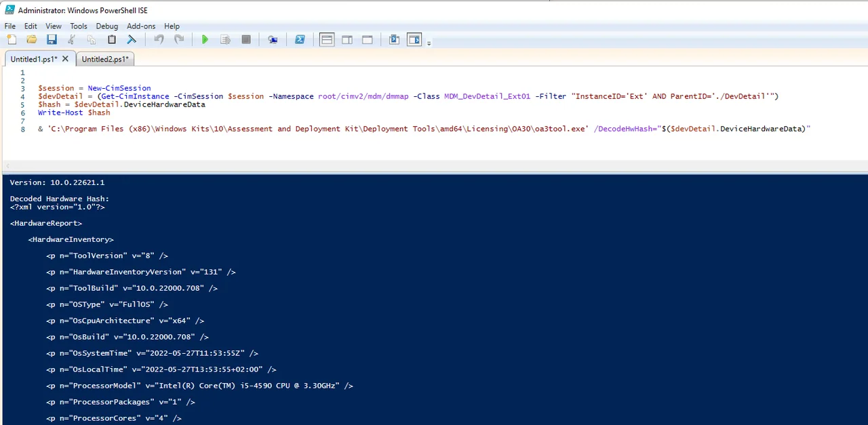Clear the console pane with the brush icon
The height and width of the screenshot is (425, 868).
(132, 40)
